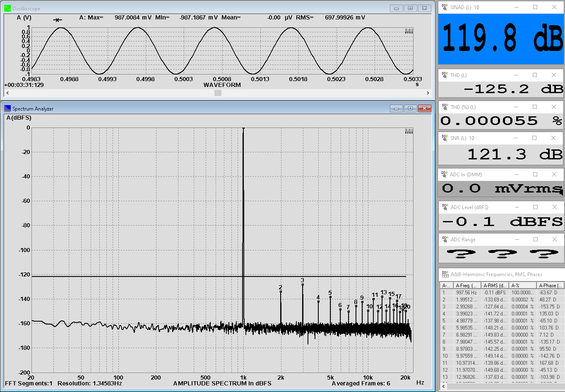Close the ADC Level (dBFS) panel
This screenshot has width=565, height=392.
(555, 207)
